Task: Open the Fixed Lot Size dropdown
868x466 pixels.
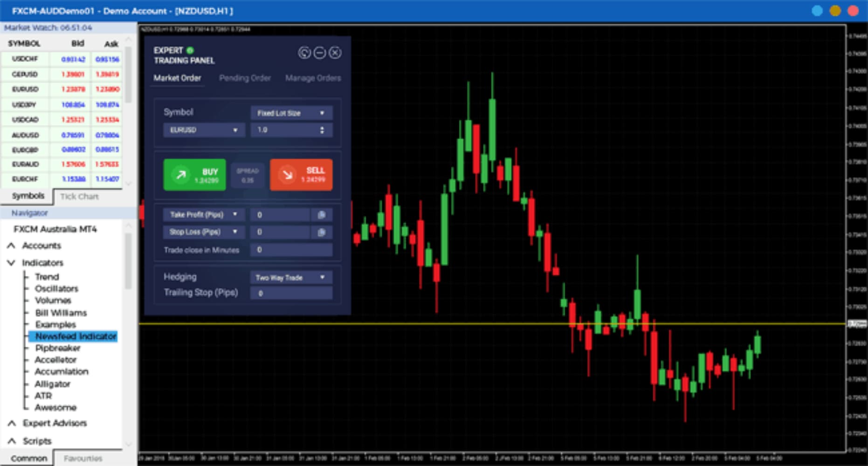Action: pos(291,113)
